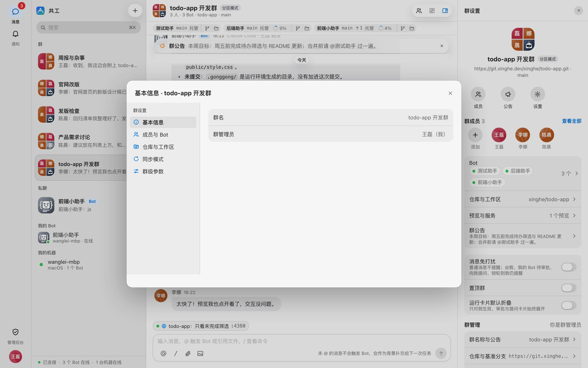Click the message input field
Screen dimensions: 588x368
(301, 341)
